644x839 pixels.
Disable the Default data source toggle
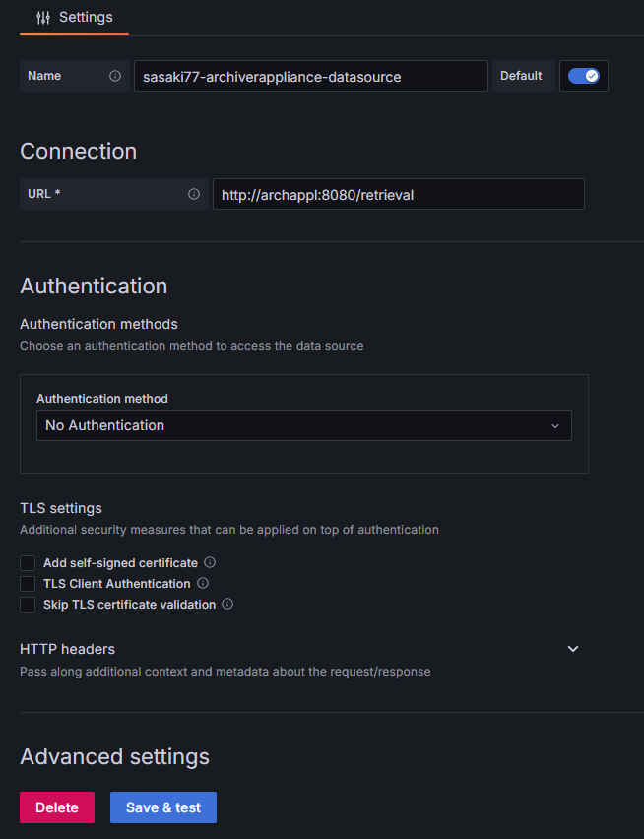pos(583,75)
